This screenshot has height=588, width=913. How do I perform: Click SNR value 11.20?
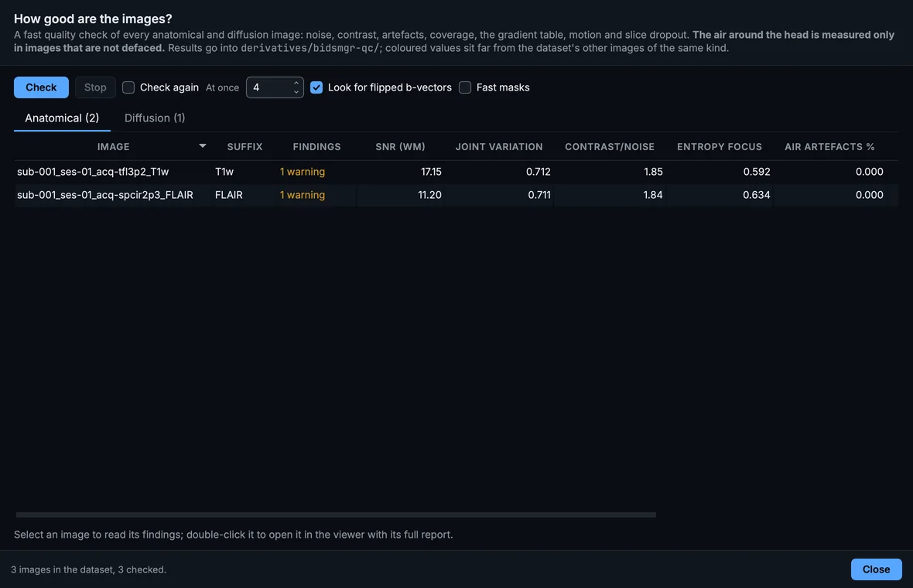coord(429,195)
